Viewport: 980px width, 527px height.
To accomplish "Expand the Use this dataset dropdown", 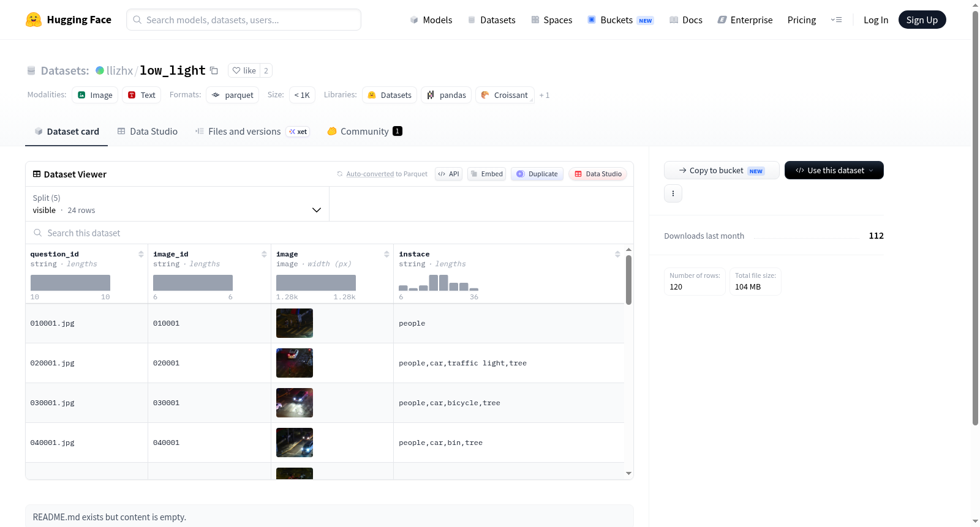I will tap(834, 170).
